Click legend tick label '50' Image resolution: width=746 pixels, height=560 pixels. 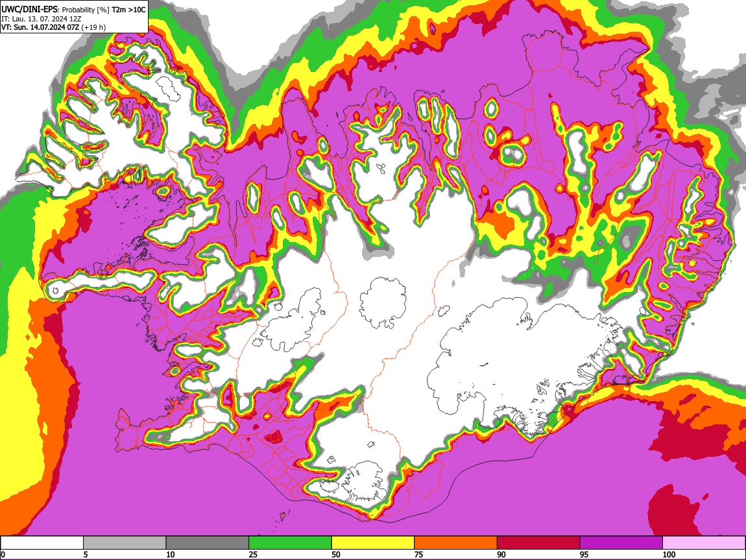tap(336, 554)
